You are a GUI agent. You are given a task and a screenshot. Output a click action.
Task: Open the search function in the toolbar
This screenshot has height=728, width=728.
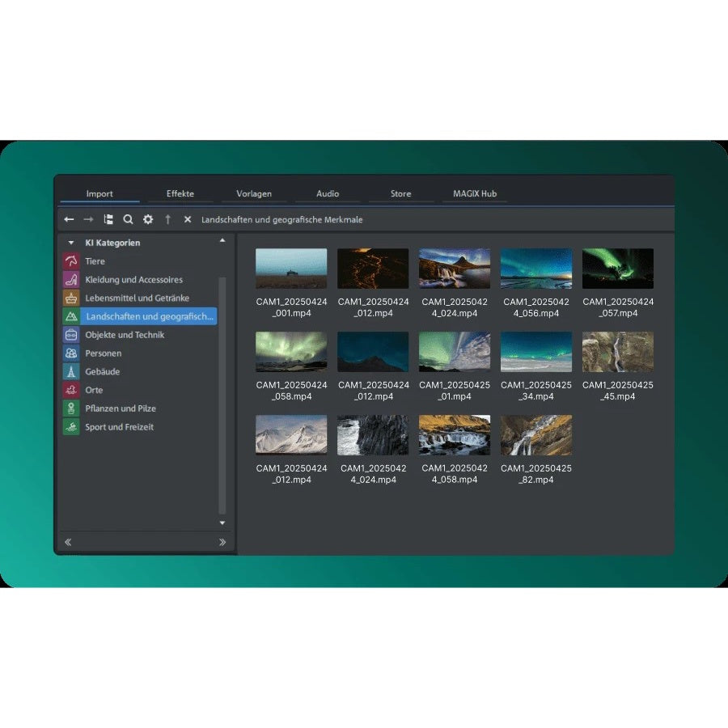pos(128,219)
